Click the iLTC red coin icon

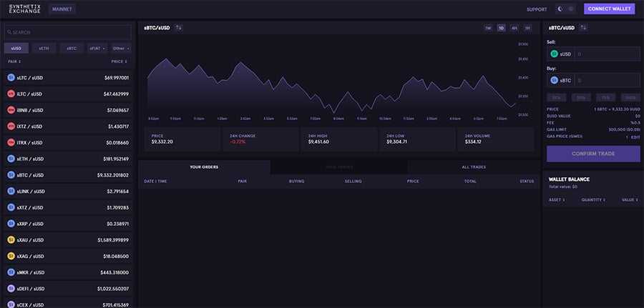tap(11, 94)
